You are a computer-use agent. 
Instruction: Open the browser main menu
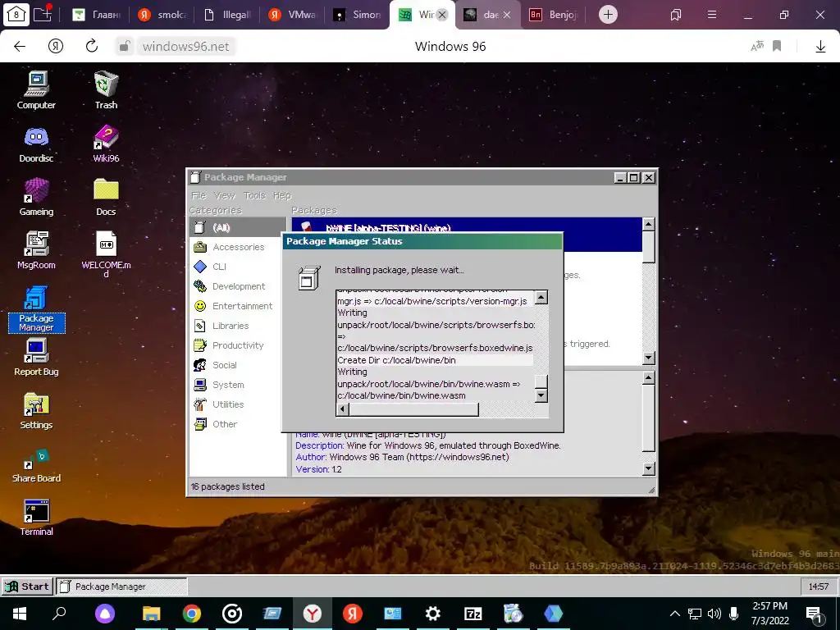712,15
